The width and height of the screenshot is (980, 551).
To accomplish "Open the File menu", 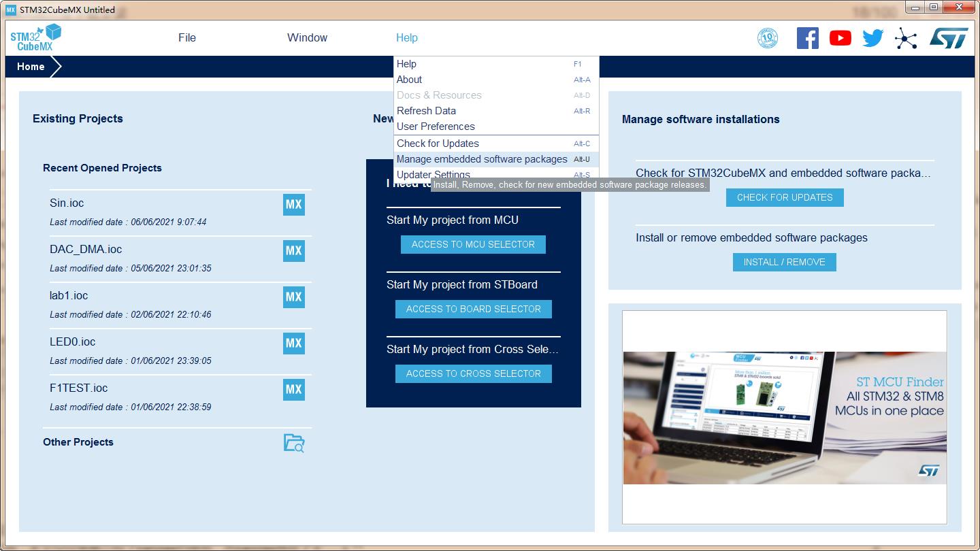I will coord(187,37).
